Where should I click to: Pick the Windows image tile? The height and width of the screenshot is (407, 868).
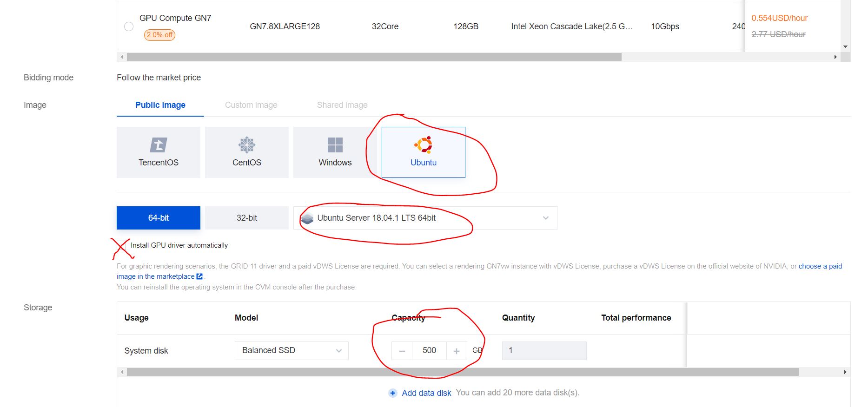(x=335, y=152)
